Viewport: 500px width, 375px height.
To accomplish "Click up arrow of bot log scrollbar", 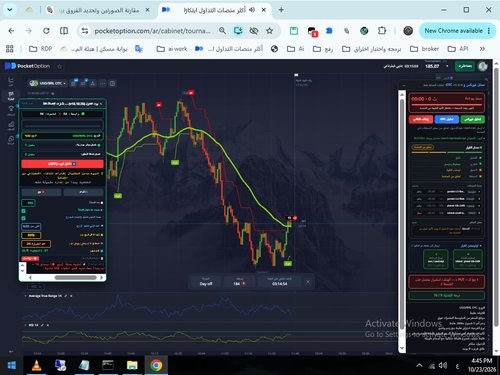I will (23, 265).
